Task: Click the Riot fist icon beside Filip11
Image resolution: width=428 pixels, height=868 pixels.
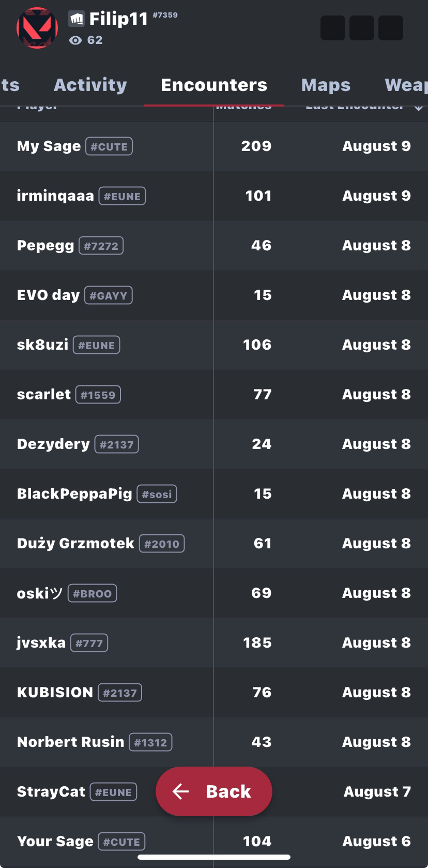Action: click(x=77, y=19)
